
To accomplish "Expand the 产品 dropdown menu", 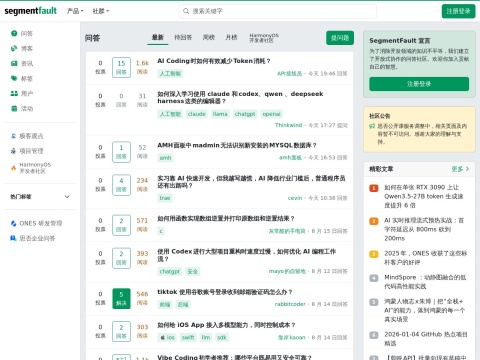I will (75, 11).
